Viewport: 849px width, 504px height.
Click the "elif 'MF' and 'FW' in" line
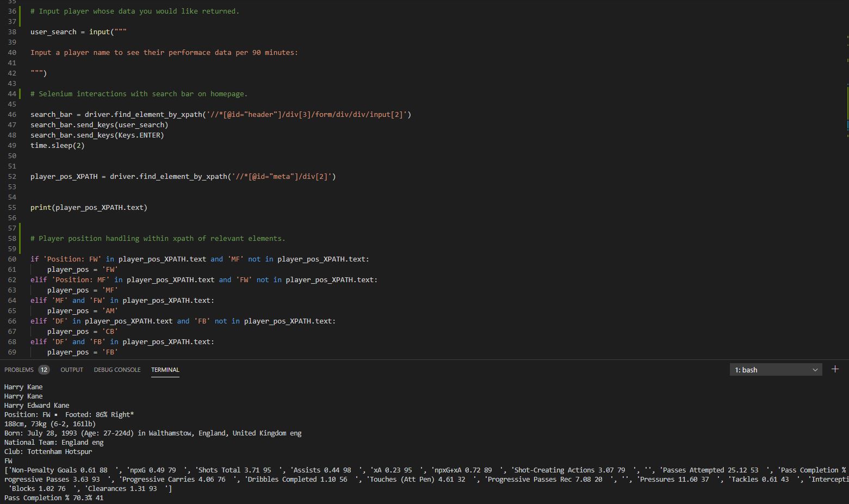(x=122, y=301)
